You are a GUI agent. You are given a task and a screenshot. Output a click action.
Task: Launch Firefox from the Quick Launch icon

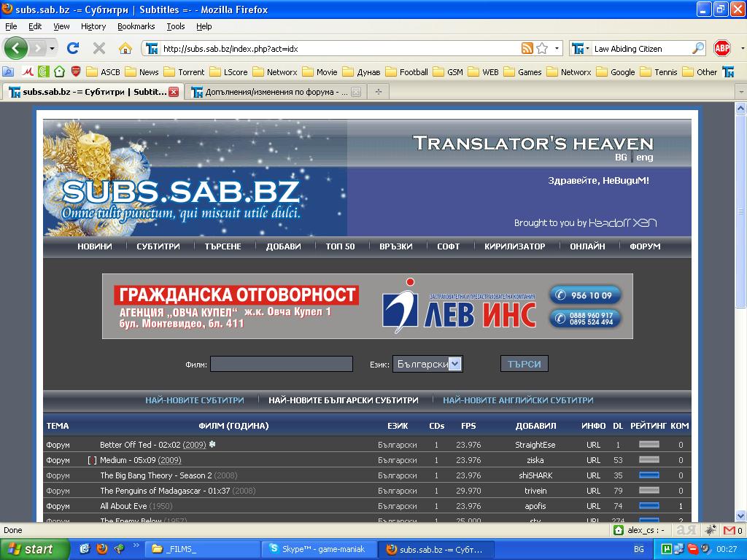pos(101,549)
